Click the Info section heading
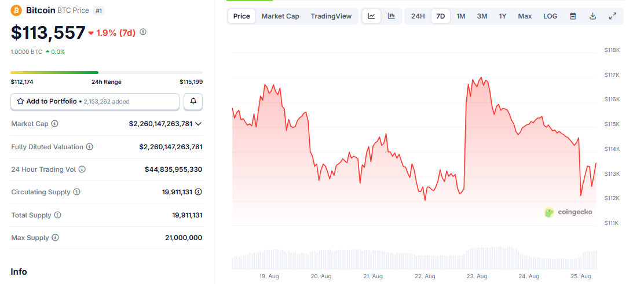The image size is (644, 284). [x=19, y=272]
